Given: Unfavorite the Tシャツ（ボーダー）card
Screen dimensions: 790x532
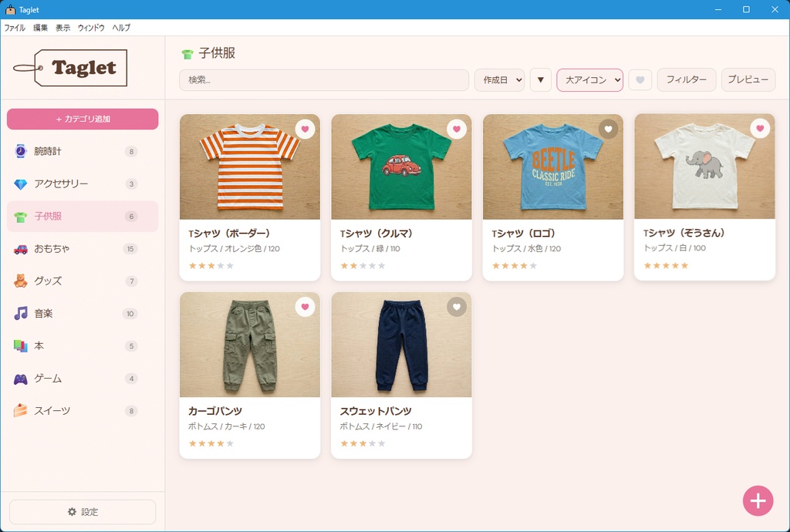Looking at the screenshot, I should pyautogui.click(x=306, y=129).
